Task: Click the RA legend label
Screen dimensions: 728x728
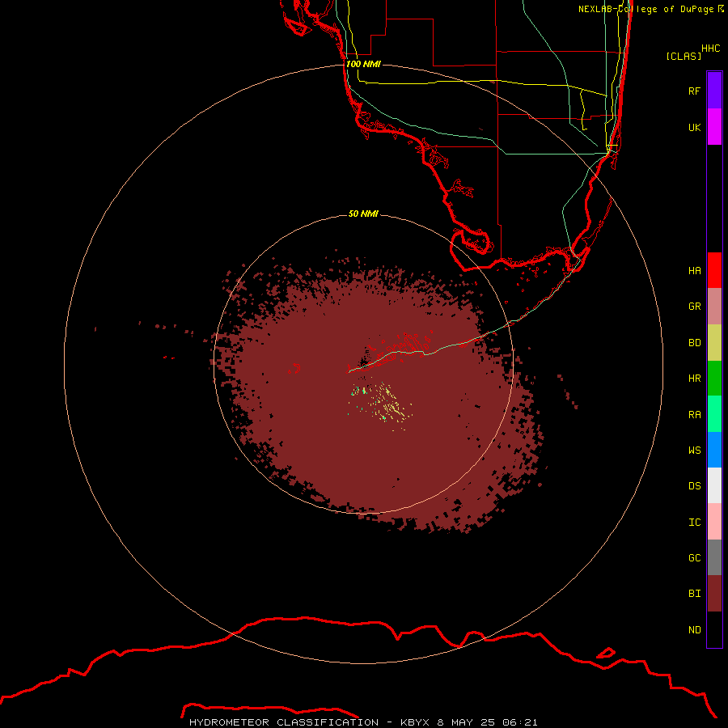Action: (694, 415)
